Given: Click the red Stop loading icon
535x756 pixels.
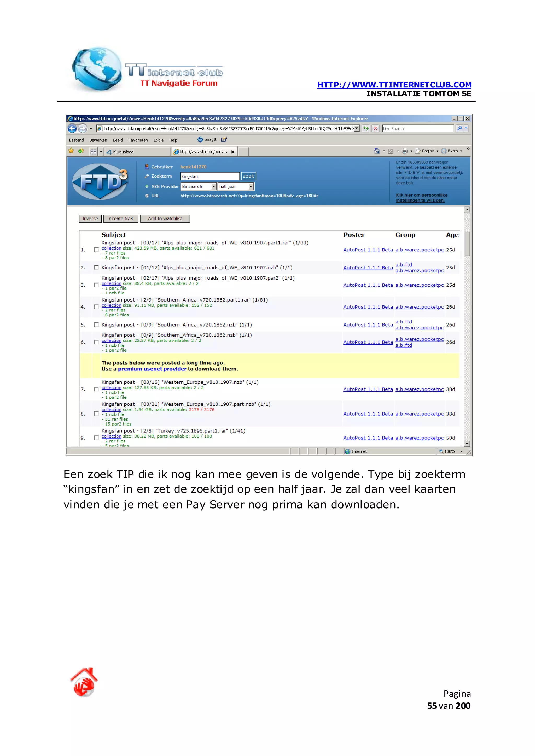Looking at the screenshot, I should (x=375, y=128).
